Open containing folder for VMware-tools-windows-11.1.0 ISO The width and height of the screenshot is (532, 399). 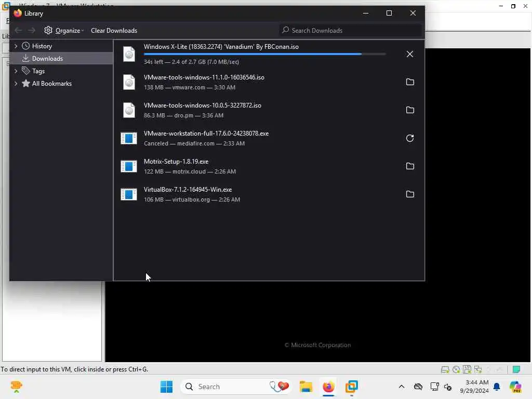coord(410,82)
